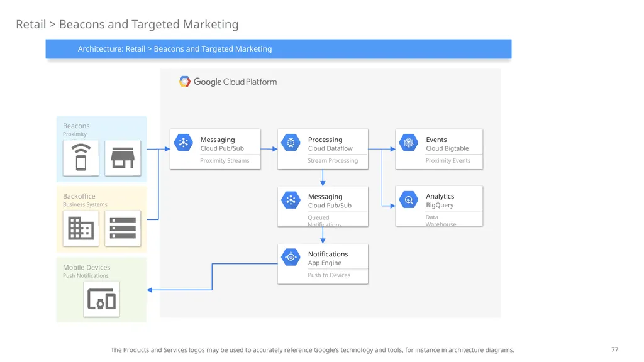Click the App Engine hexagon icon
The image size is (644, 362).
[x=291, y=257]
